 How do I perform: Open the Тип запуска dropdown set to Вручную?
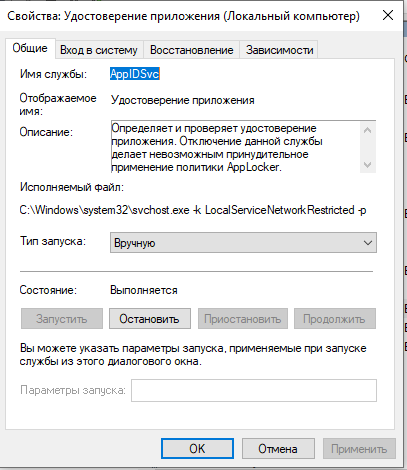point(243,243)
